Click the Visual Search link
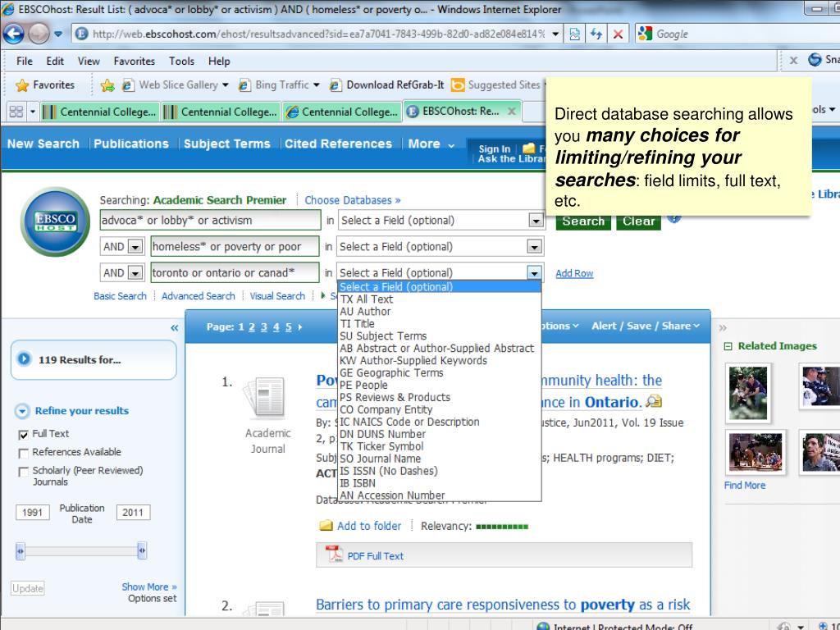The width and height of the screenshot is (840, 630). pos(277,296)
